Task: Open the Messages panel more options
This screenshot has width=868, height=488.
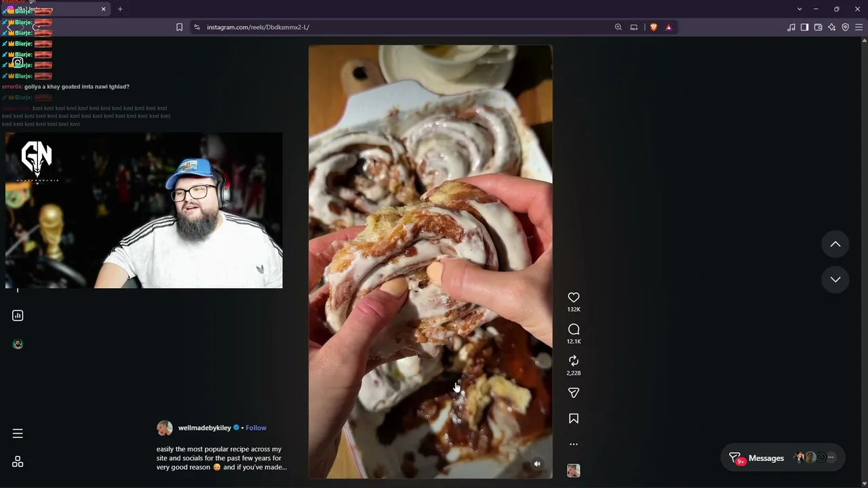Action: tap(831, 458)
